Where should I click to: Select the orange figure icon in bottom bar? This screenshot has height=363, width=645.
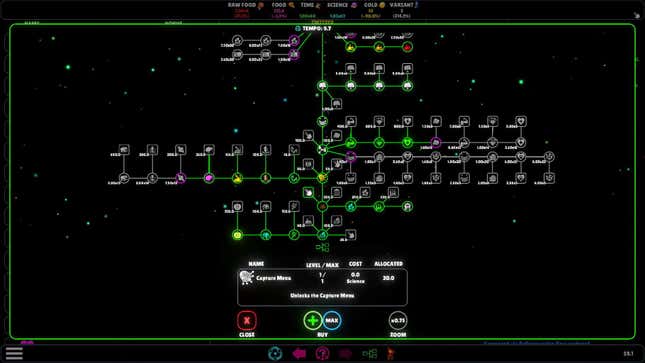391,353
